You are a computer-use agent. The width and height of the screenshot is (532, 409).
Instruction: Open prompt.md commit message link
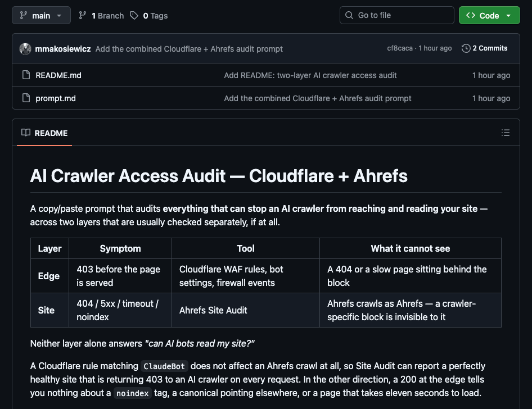[x=318, y=98]
